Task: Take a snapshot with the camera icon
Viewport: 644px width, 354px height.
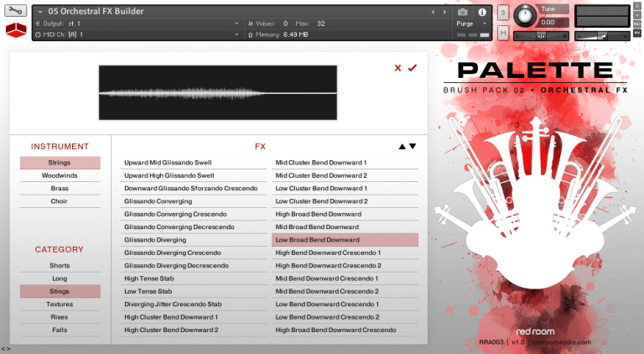Action: pyautogui.click(x=463, y=13)
